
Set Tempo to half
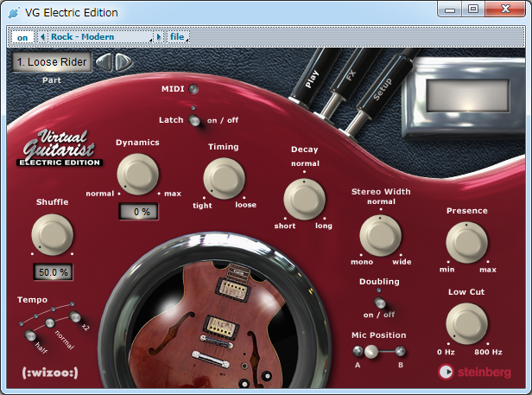click(x=30, y=335)
